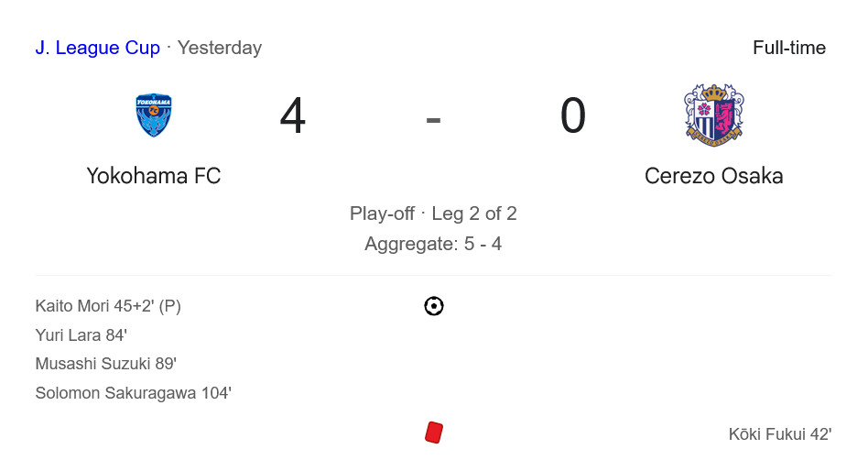Screen dimensions: 868x471
Task: Select goalscorer Yuri Lara 84'
Action: (81, 335)
